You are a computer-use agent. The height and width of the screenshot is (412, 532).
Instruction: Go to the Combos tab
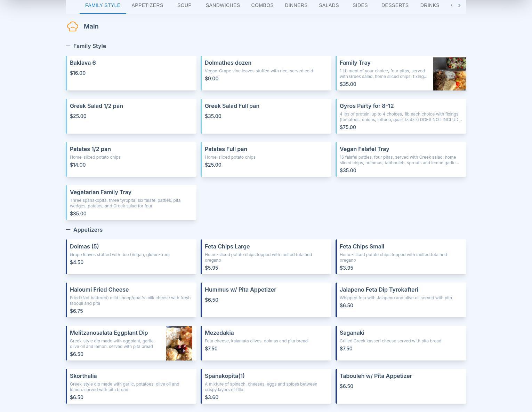click(262, 6)
